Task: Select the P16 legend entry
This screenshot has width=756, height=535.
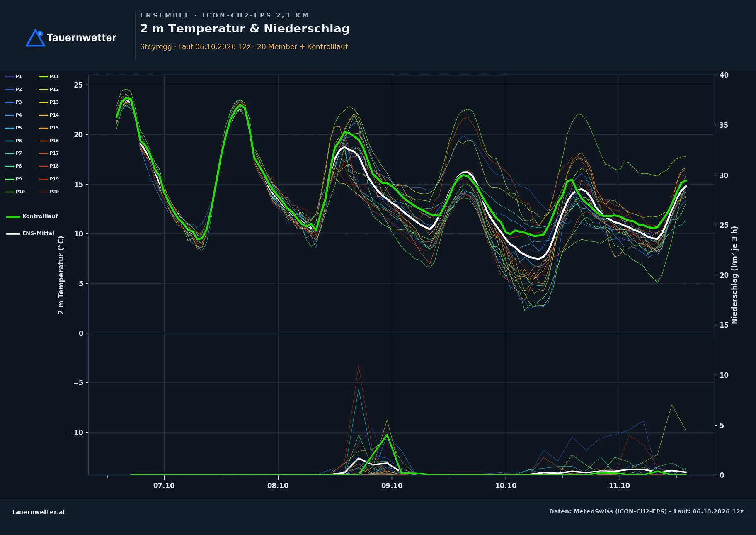Action: (x=49, y=141)
